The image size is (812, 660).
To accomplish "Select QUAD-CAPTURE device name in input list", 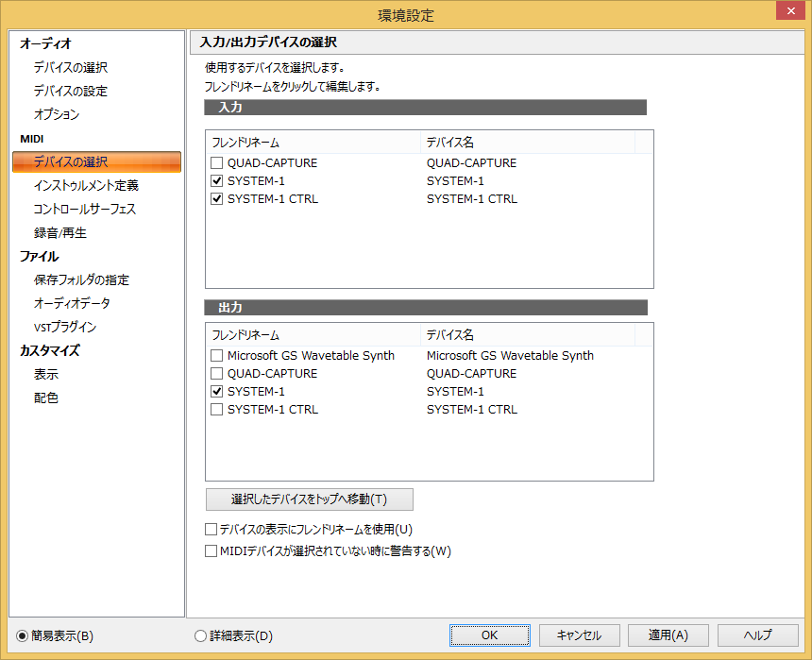I will 472,163.
